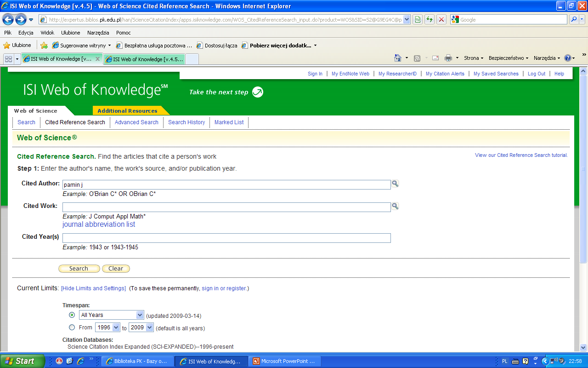Click the Log Out link
The width and height of the screenshot is (588, 368).
537,74
